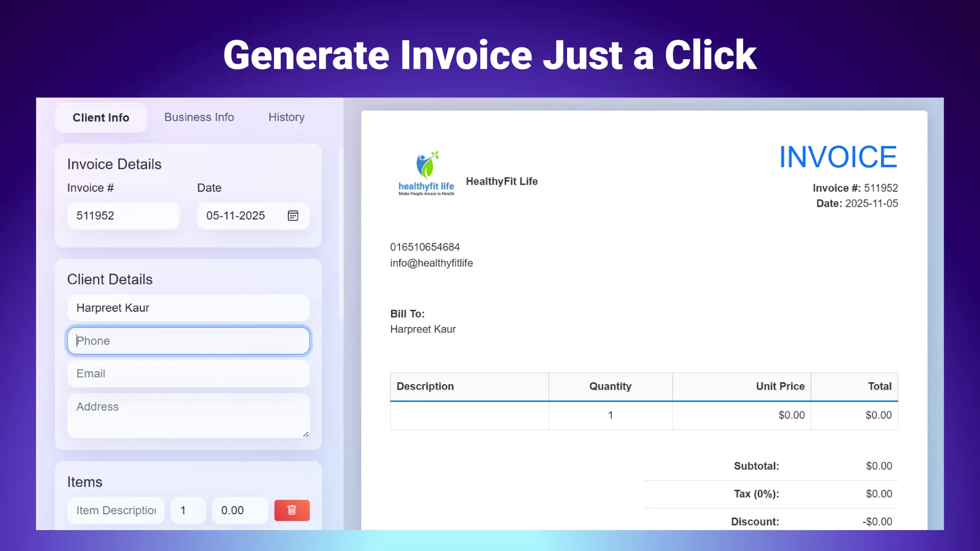Click the HealthyFit Life logo on the invoice
This screenshot has width=980, height=551.
[426, 172]
